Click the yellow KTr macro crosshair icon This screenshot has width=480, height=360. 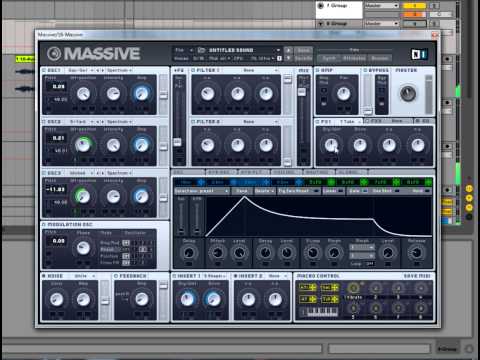313,287
